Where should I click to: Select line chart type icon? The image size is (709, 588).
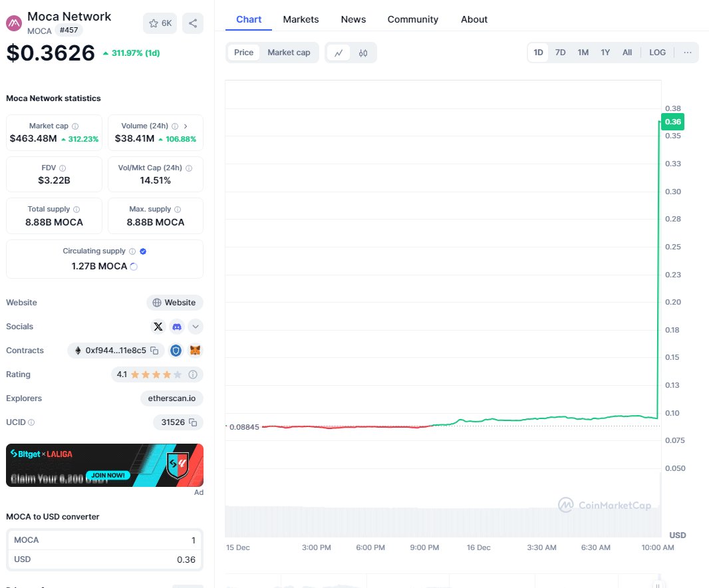[x=339, y=53]
